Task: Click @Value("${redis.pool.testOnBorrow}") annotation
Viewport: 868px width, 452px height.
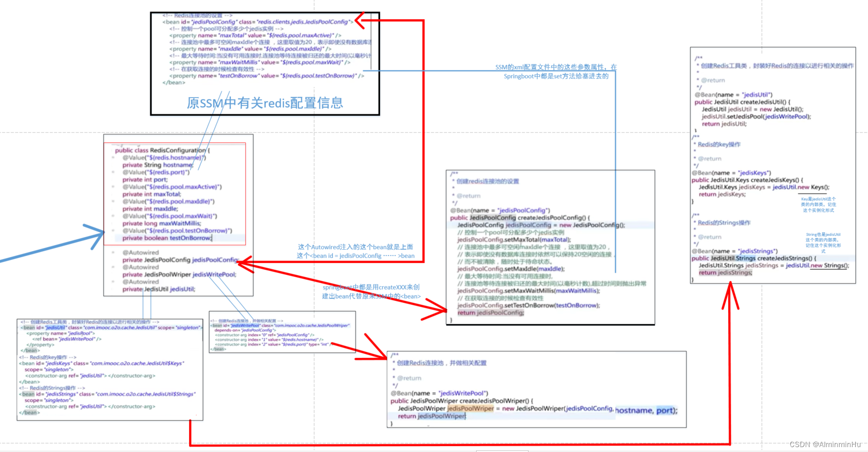Action: [x=177, y=230]
